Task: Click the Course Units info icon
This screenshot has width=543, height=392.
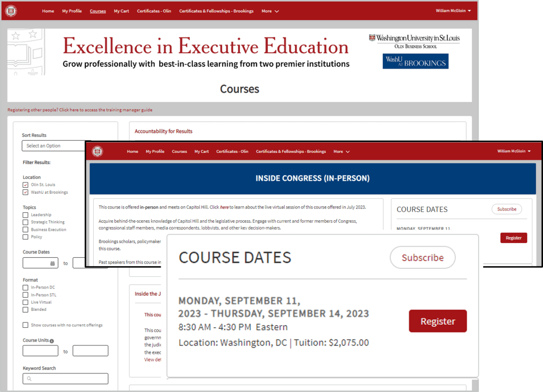Action: pos(52,341)
